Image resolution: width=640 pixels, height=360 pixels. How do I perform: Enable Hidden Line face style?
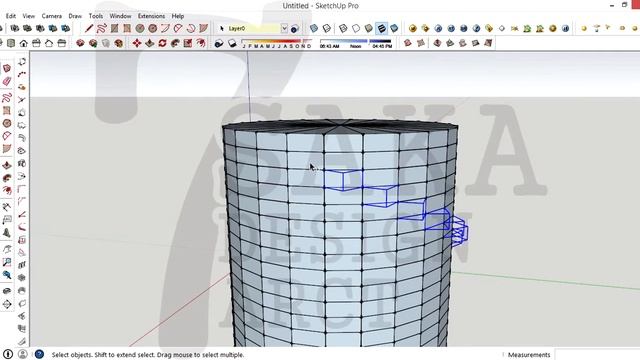click(356, 29)
